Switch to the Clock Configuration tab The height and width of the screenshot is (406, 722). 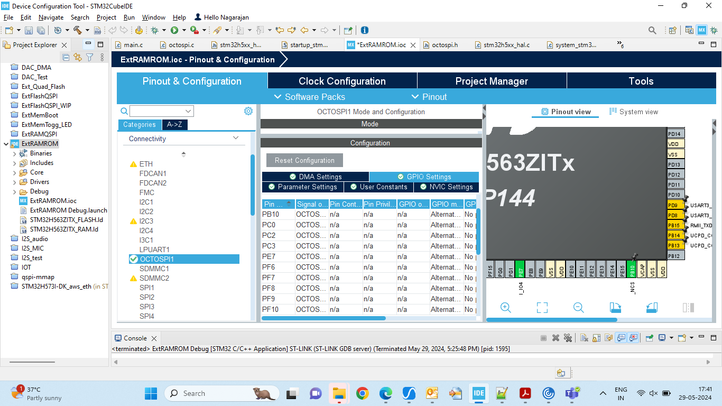(342, 81)
